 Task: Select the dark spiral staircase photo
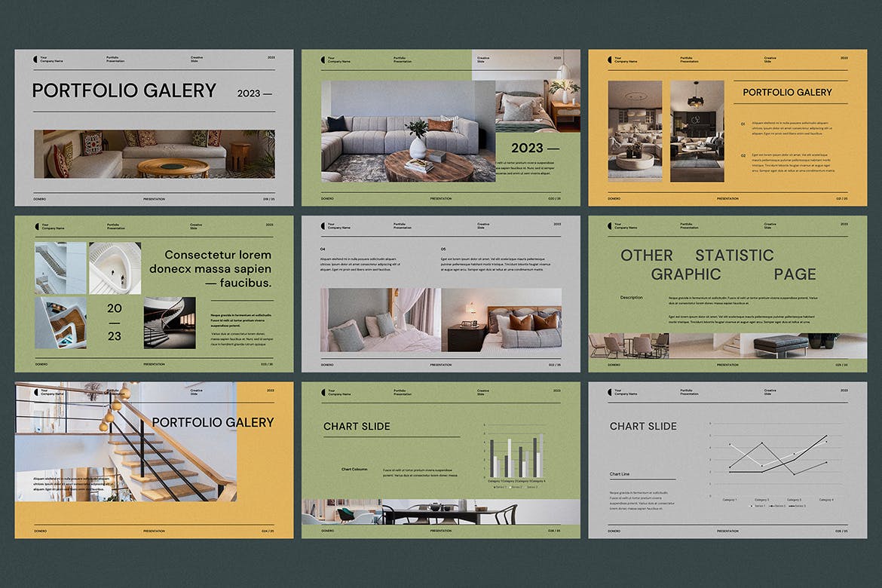pos(170,323)
